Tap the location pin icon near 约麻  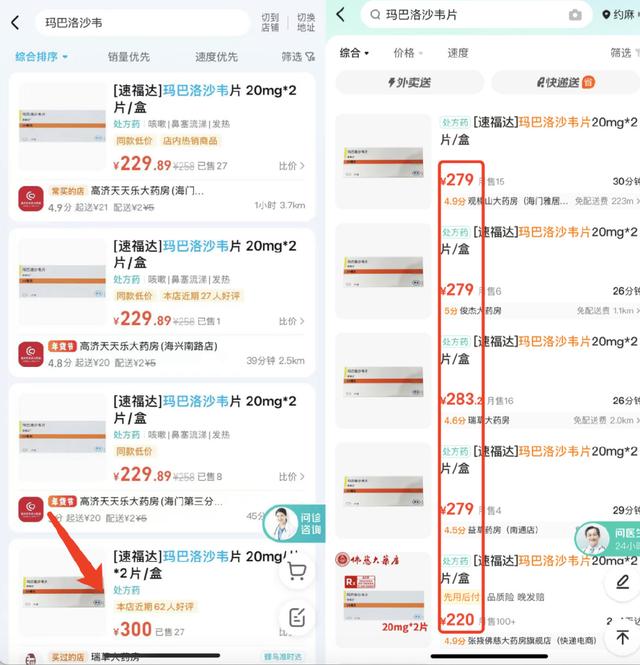coord(606,15)
